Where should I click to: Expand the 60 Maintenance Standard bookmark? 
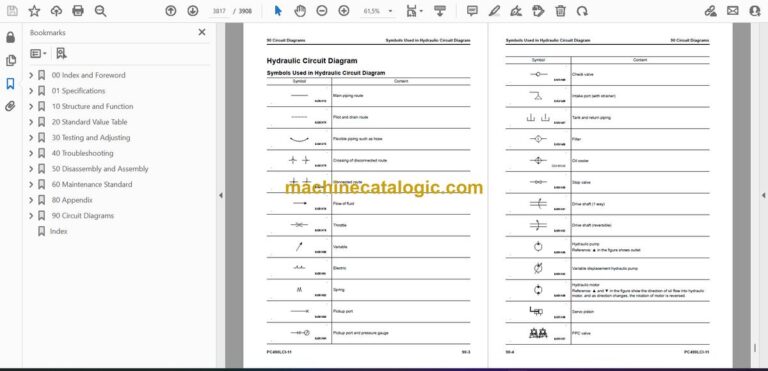coord(31,184)
